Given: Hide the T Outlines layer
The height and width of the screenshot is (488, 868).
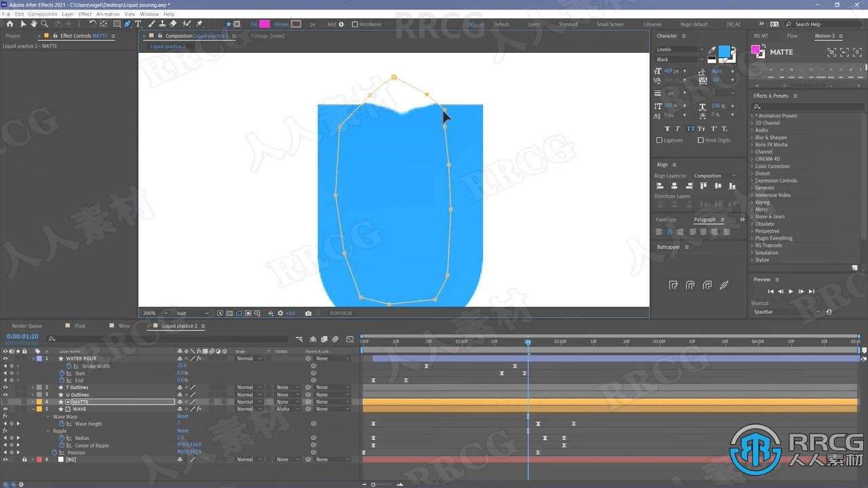Looking at the screenshot, I should tap(5, 388).
